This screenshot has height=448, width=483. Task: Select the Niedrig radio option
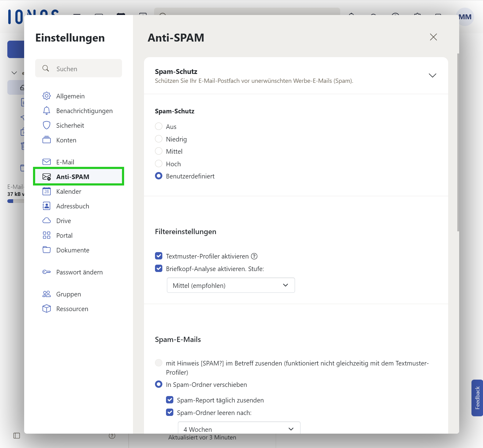pos(159,139)
